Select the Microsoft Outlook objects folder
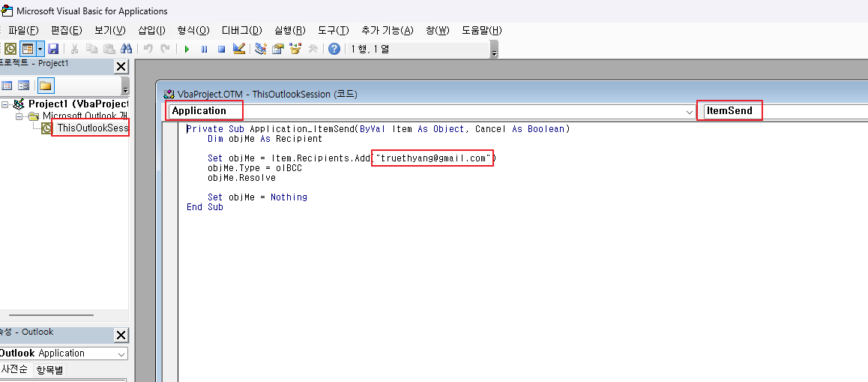The image size is (868, 382). [x=85, y=116]
